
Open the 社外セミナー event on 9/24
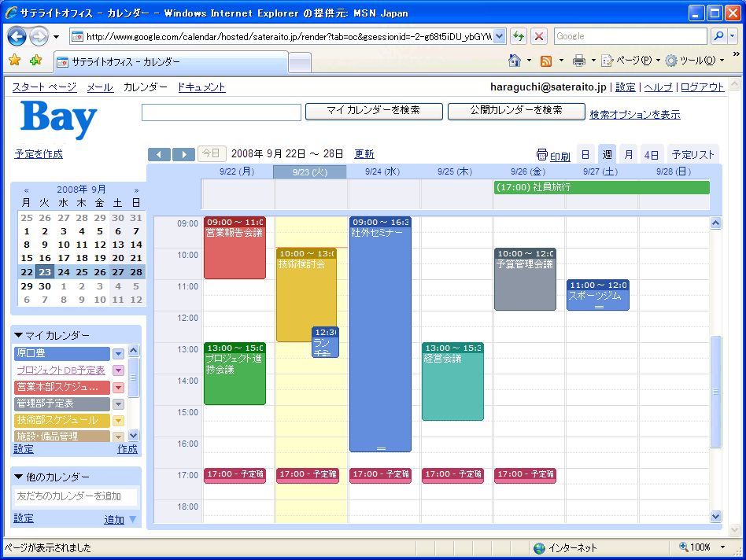point(380,334)
